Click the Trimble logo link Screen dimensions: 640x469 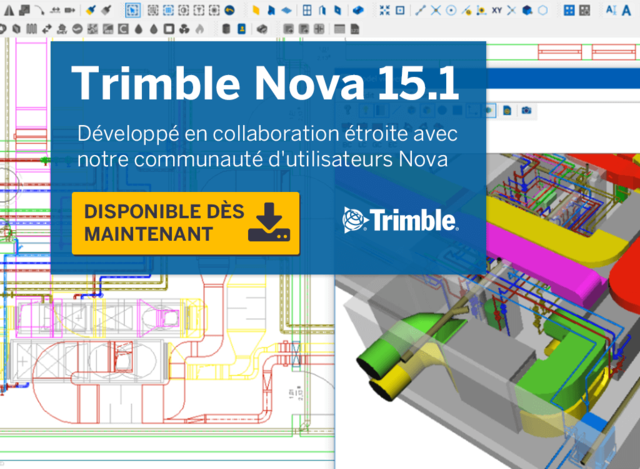click(x=400, y=219)
